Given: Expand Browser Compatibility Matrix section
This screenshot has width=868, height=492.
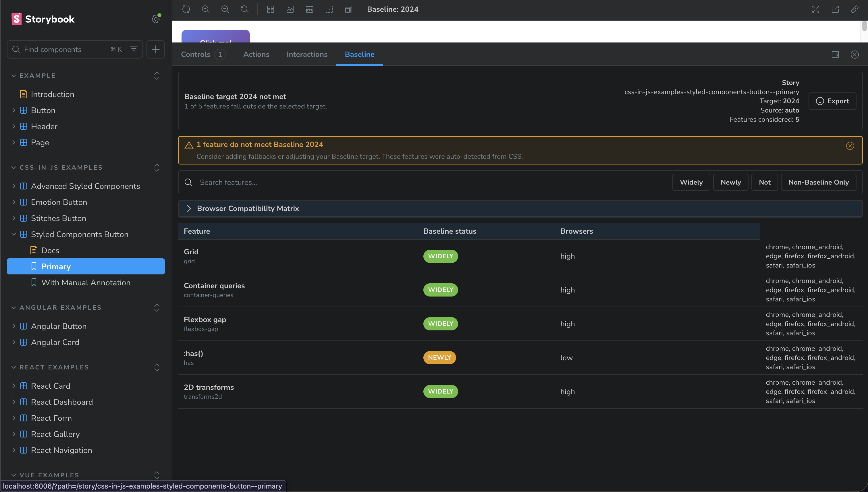Looking at the screenshot, I should [x=248, y=208].
